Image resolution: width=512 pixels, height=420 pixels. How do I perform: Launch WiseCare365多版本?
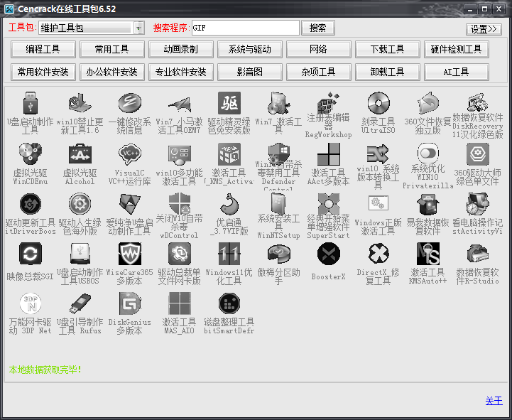tap(130, 254)
